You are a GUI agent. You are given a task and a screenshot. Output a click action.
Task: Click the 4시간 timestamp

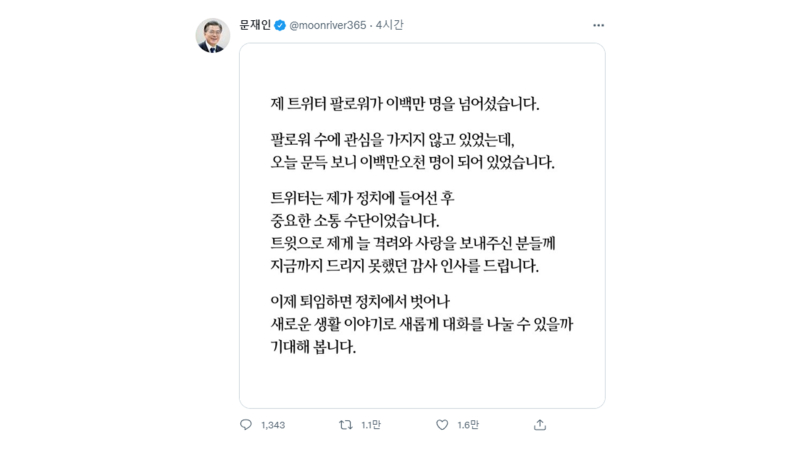pyautogui.click(x=390, y=24)
